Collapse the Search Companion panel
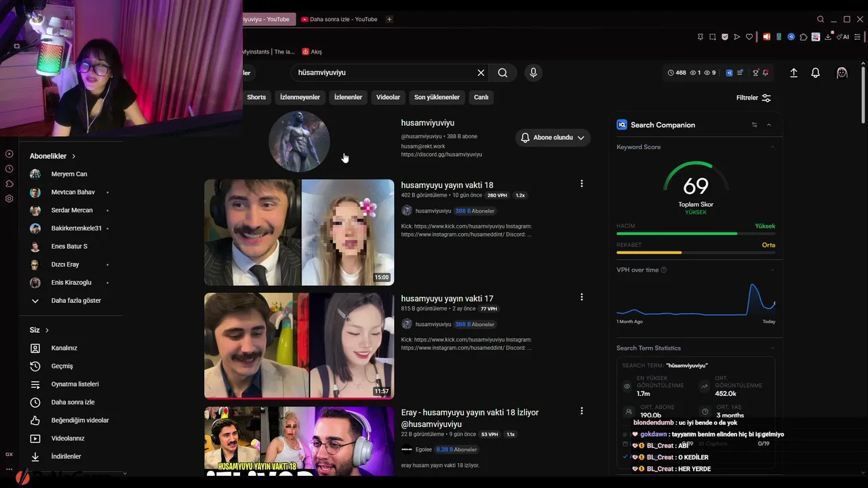The image size is (868, 488). point(769,125)
